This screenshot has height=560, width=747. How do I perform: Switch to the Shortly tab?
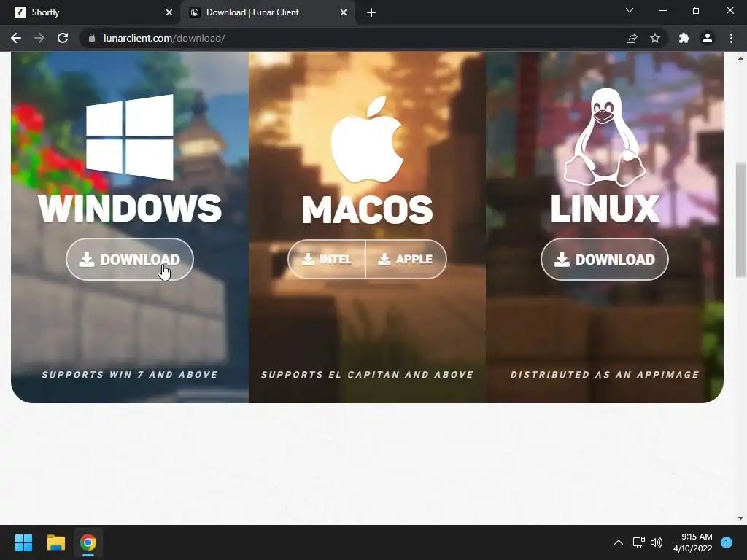pos(90,12)
